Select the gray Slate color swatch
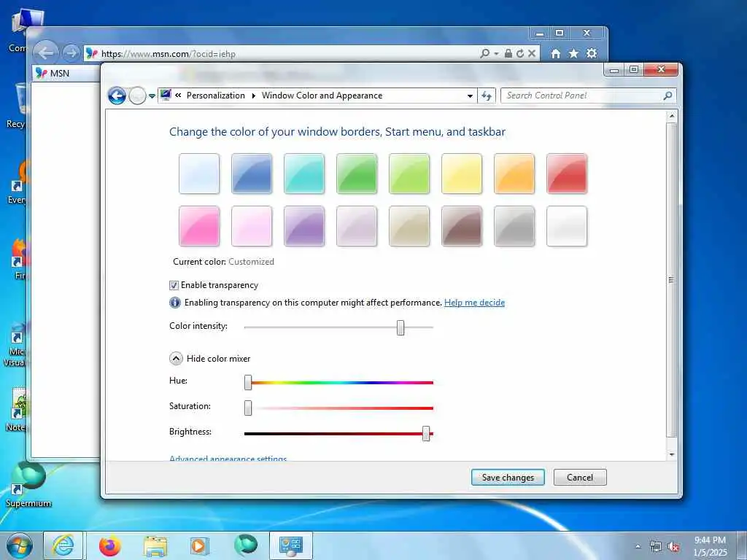This screenshot has width=747, height=560. click(514, 226)
